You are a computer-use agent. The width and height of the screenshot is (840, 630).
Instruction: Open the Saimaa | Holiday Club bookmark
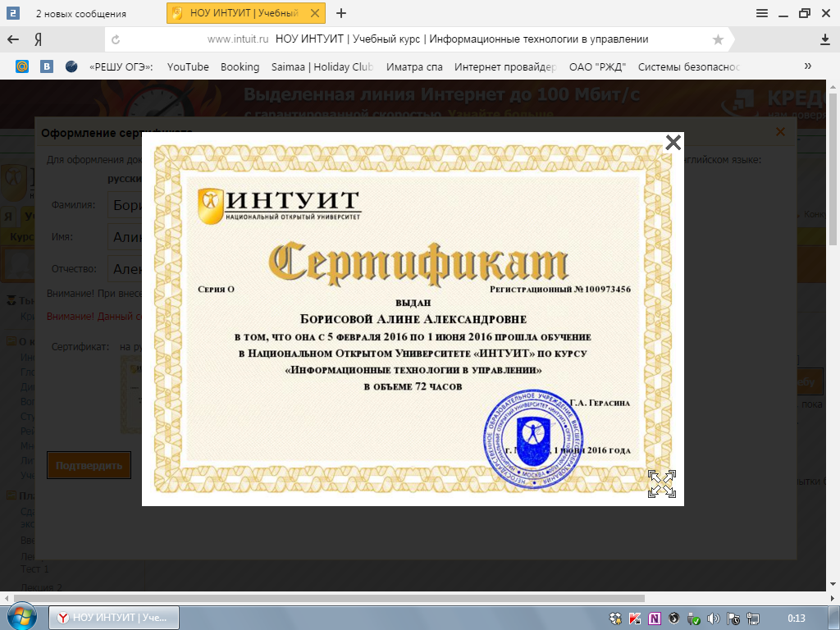(x=322, y=67)
